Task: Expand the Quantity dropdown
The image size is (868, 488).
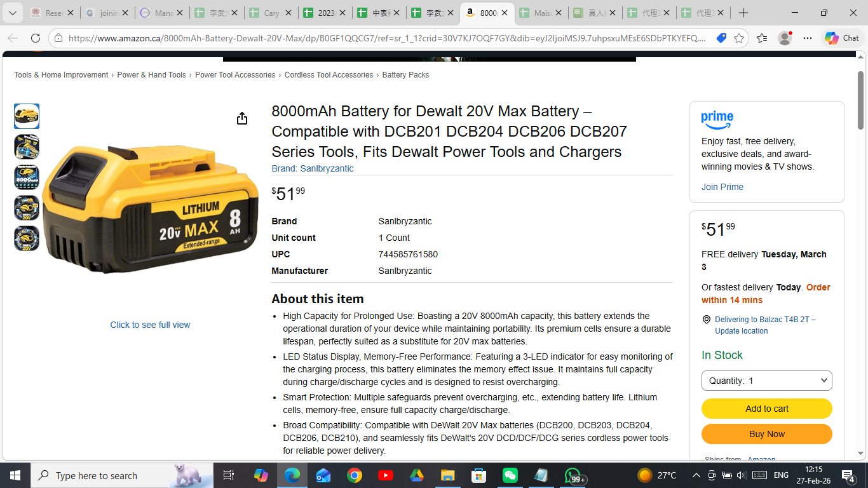Action: (766, 381)
